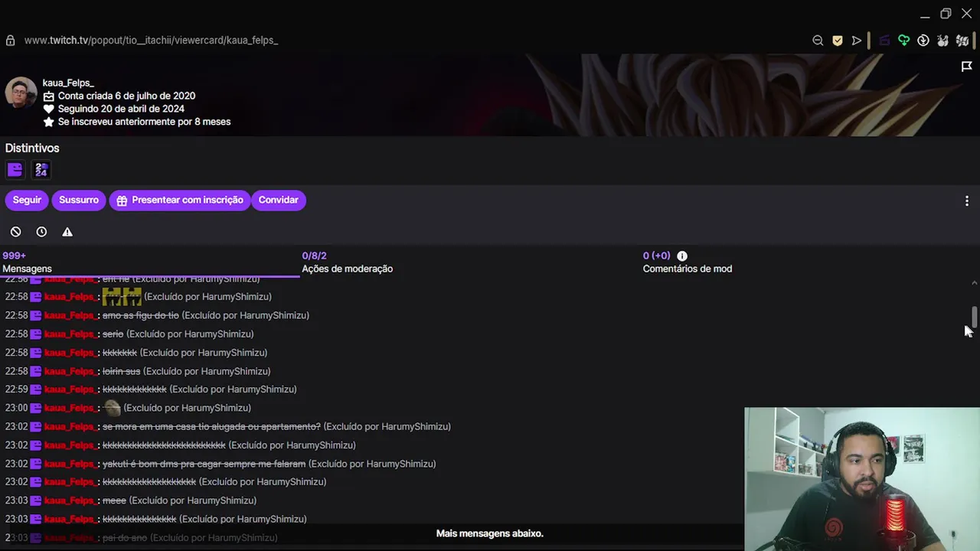Viewport: 980px width, 551px height.
Task: Click the Sussurro button
Action: pyautogui.click(x=79, y=200)
